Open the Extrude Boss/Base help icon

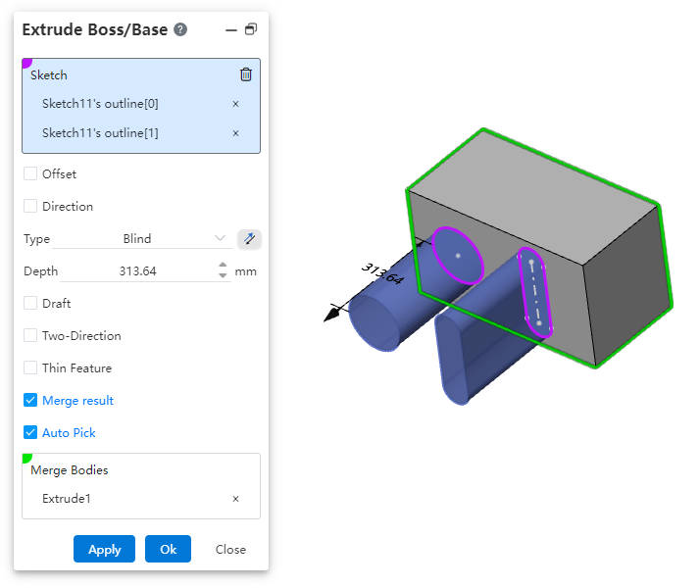point(180,29)
